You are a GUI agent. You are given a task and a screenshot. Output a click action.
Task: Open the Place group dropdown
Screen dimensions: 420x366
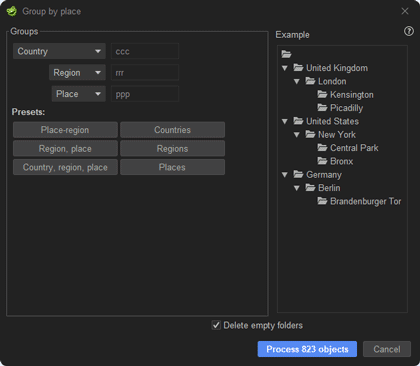click(79, 94)
